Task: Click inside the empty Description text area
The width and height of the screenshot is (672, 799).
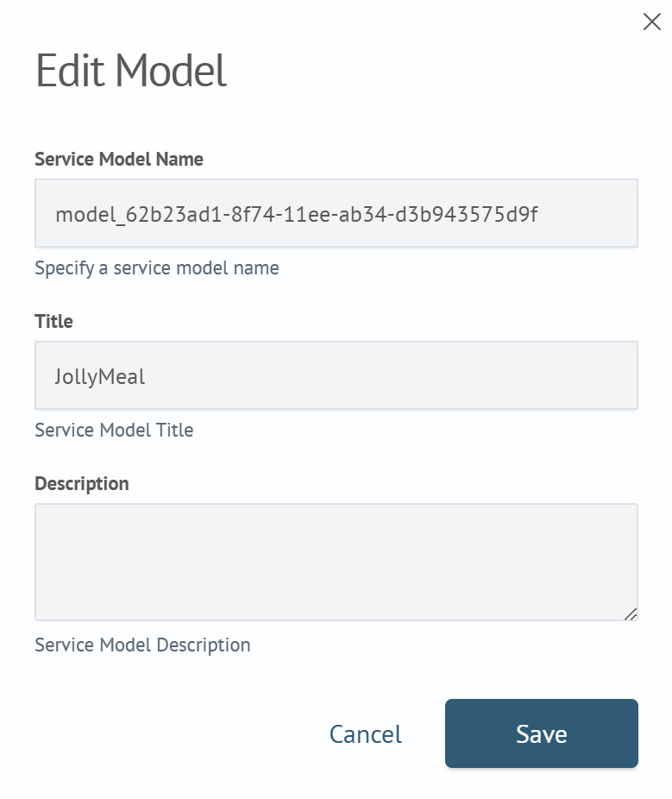Action: point(336,562)
